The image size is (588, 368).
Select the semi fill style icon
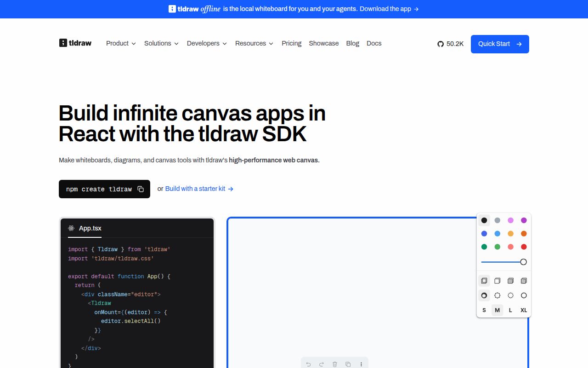coord(498,281)
